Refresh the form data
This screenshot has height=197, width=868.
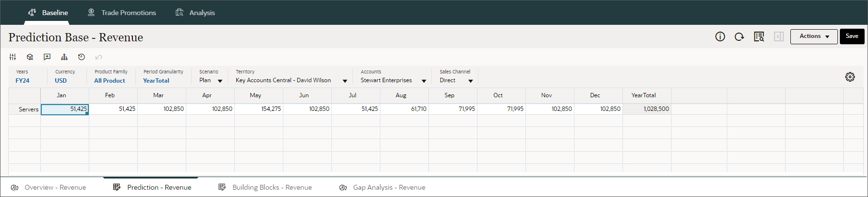click(739, 36)
